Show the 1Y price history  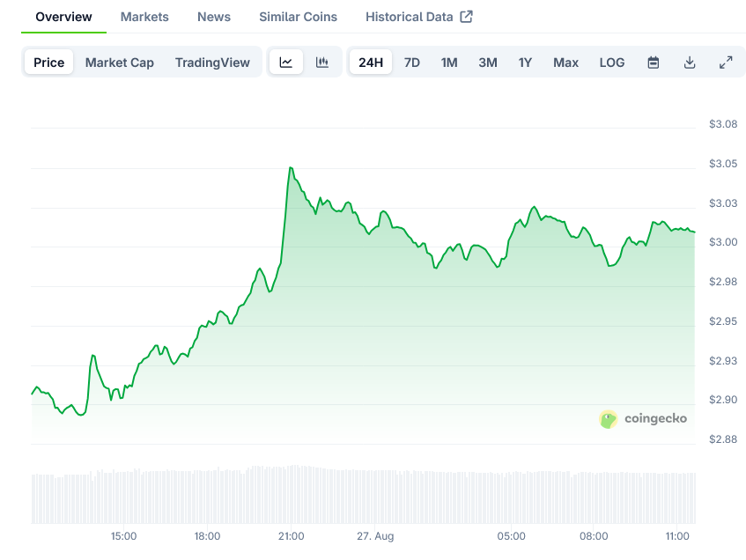(525, 63)
